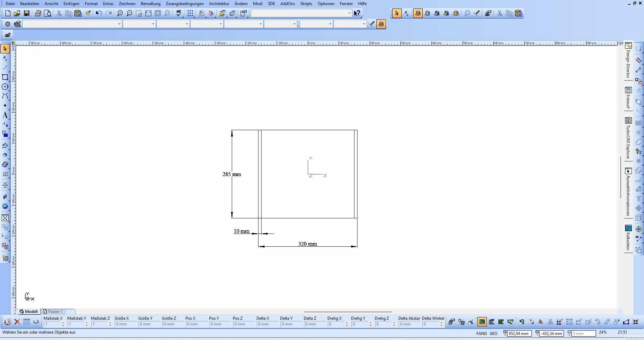644x340 pixels.
Task: Click the Delta Winkel stepper arrows
Action: point(442,324)
